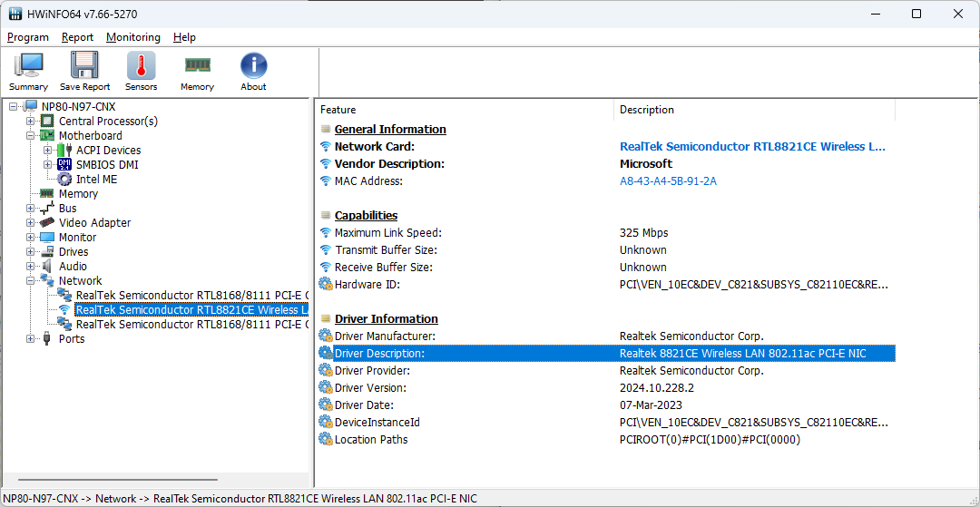Click the Feature column header
The width and height of the screenshot is (980, 507).
465,110
